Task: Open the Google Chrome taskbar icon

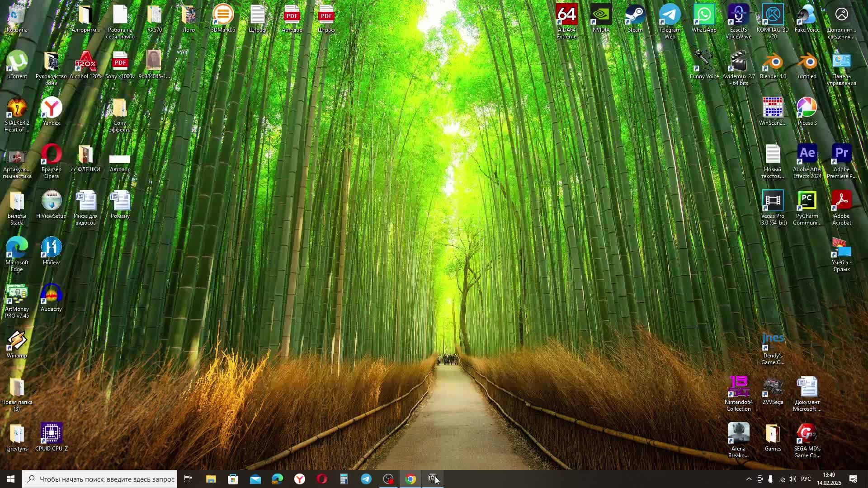Action: coord(410,479)
